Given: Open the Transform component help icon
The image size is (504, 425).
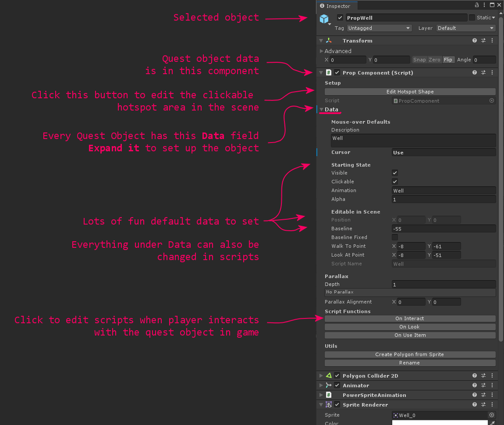Looking at the screenshot, I should [475, 40].
